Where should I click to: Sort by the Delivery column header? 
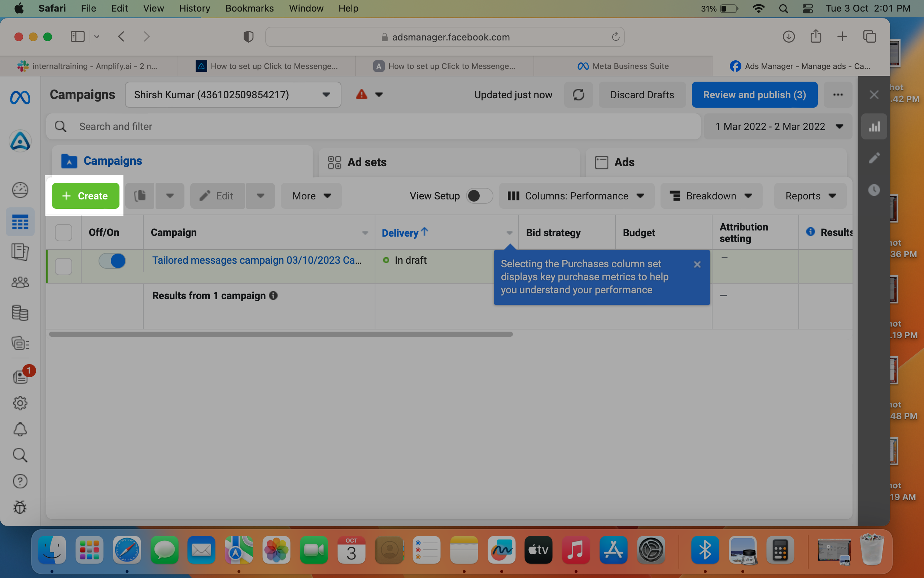tap(405, 232)
